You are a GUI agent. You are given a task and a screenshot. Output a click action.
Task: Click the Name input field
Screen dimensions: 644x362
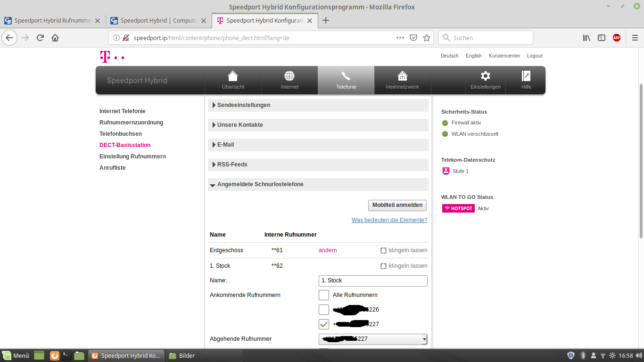[x=373, y=281]
